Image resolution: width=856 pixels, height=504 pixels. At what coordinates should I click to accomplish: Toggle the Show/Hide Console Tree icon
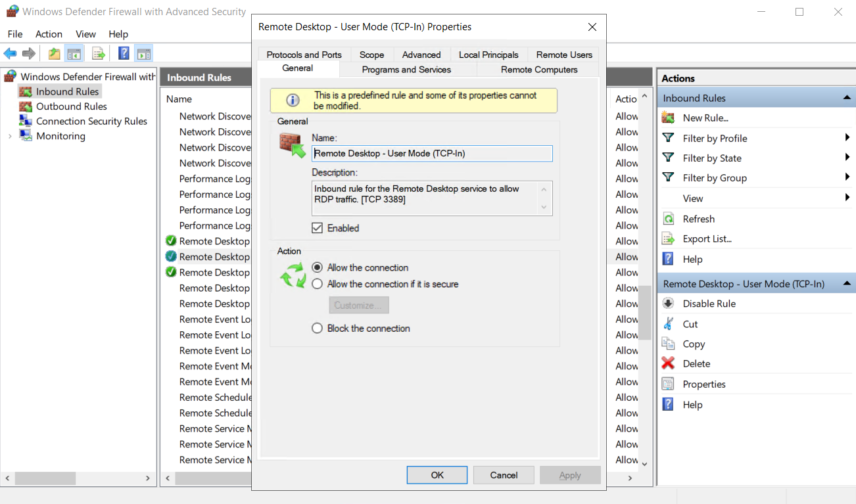tap(74, 54)
